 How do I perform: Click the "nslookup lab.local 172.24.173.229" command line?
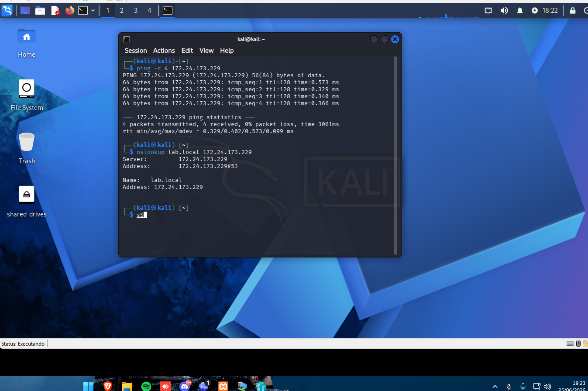(x=194, y=152)
